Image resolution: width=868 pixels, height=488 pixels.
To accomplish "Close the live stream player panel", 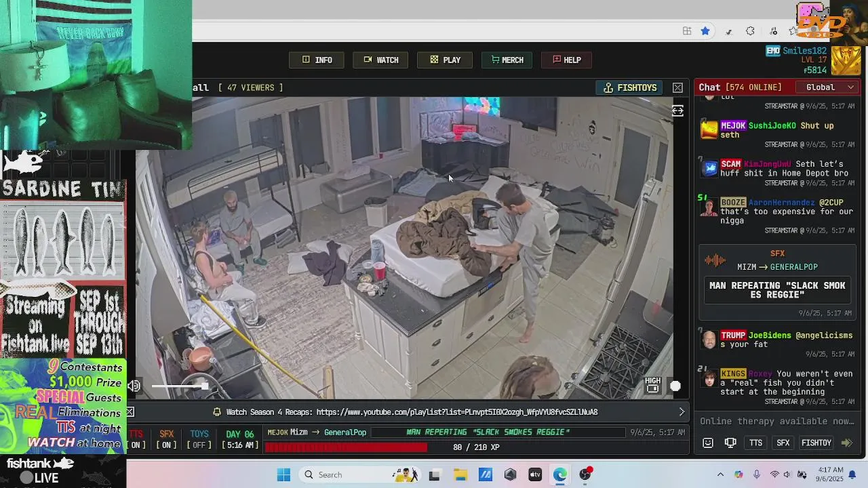I will point(677,87).
